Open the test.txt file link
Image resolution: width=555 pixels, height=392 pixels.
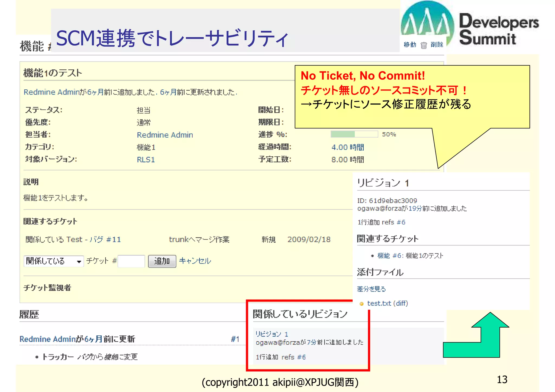(x=379, y=303)
